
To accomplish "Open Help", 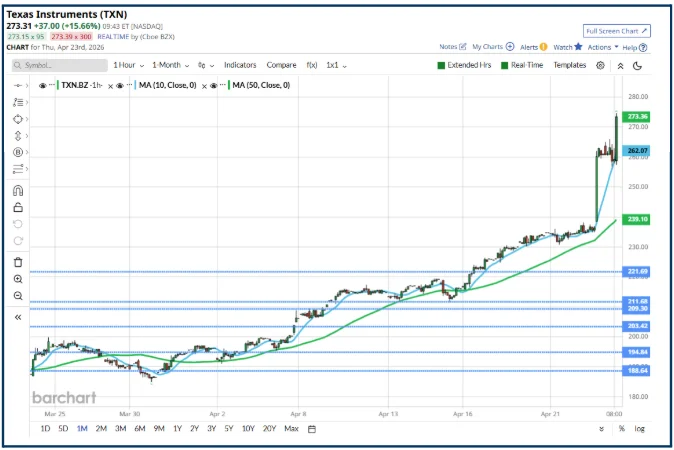I will 635,48.
